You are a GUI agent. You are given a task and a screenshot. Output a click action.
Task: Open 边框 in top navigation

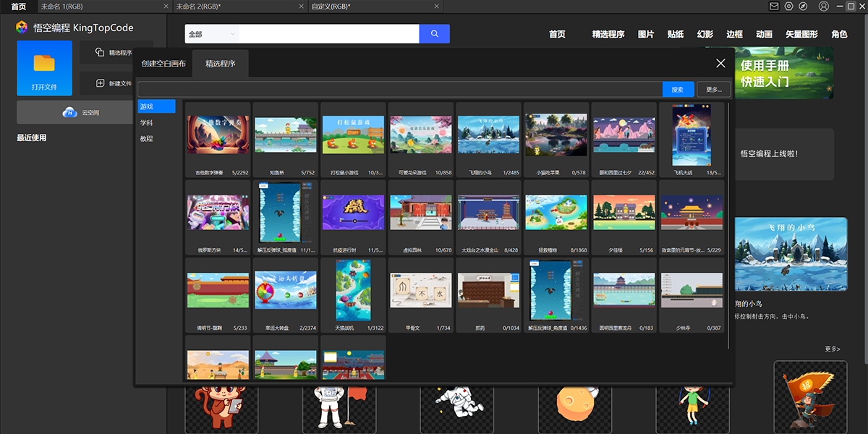[x=735, y=34]
